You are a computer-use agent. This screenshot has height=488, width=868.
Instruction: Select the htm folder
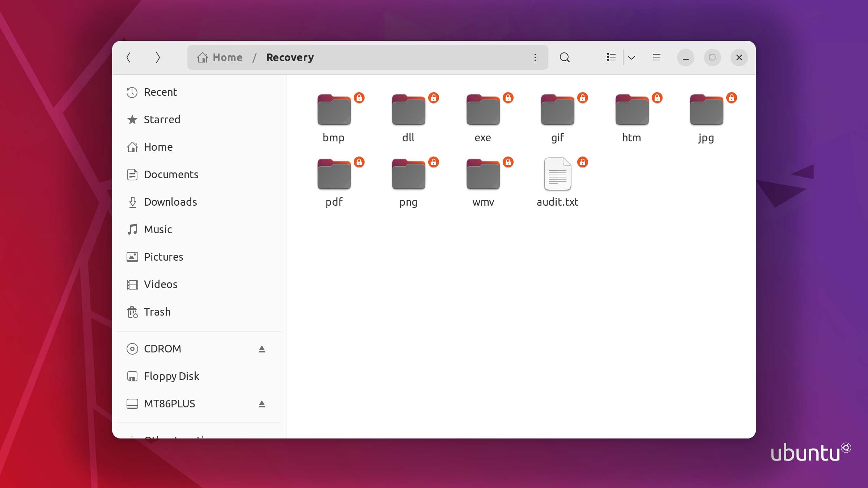(x=632, y=118)
